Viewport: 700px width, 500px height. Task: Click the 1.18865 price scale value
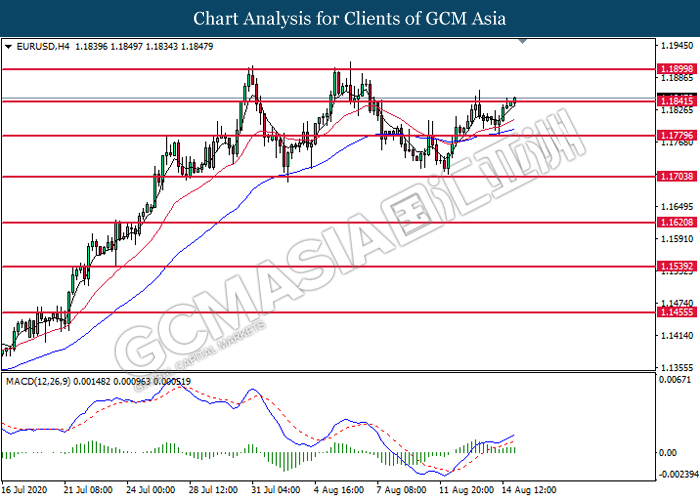pyautogui.click(x=677, y=78)
